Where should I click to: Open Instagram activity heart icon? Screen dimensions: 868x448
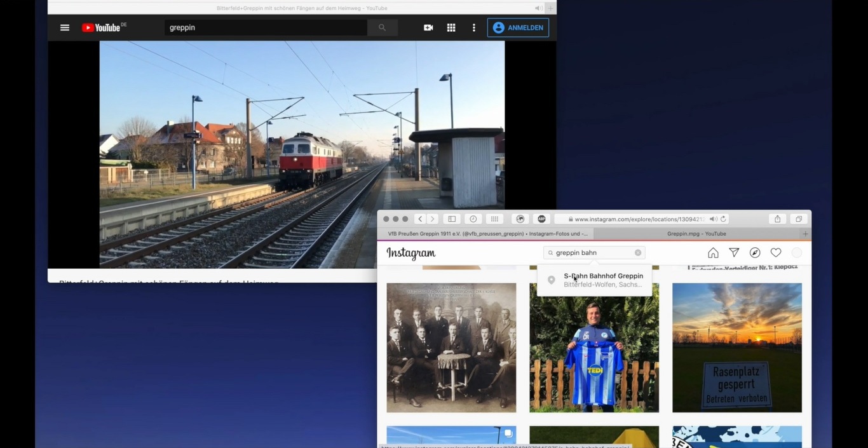coord(776,253)
